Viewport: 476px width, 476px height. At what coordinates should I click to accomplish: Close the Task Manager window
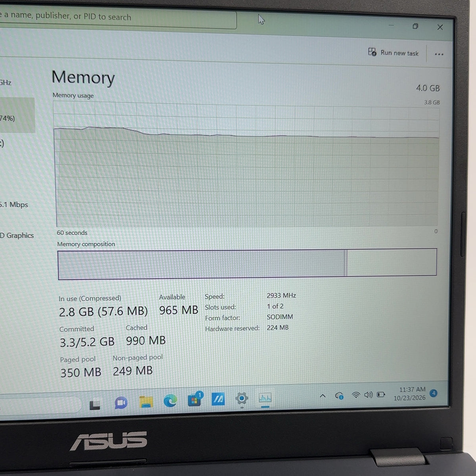440,27
